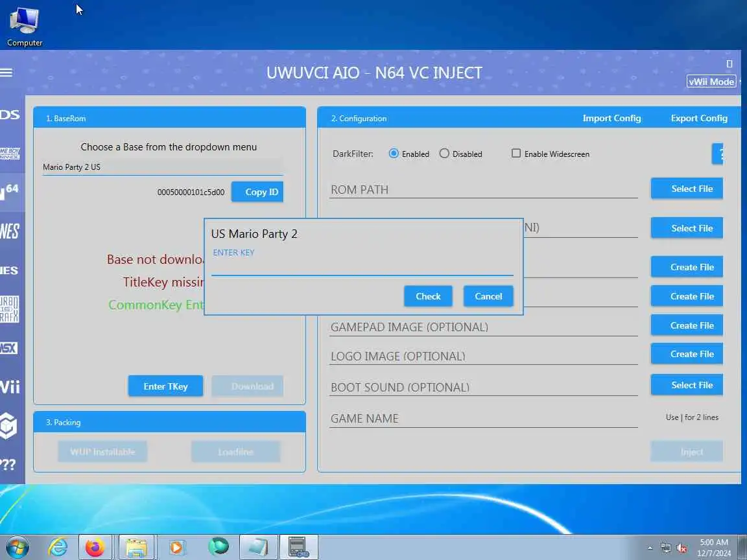
Task: Click Export Config
Action: tap(699, 118)
